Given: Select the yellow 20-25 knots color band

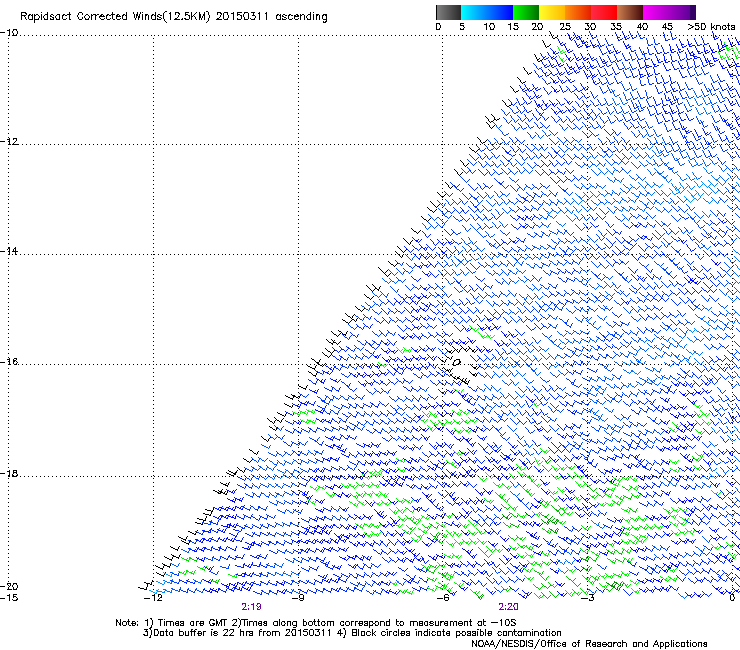Looking at the screenshot, I should 552,12.
